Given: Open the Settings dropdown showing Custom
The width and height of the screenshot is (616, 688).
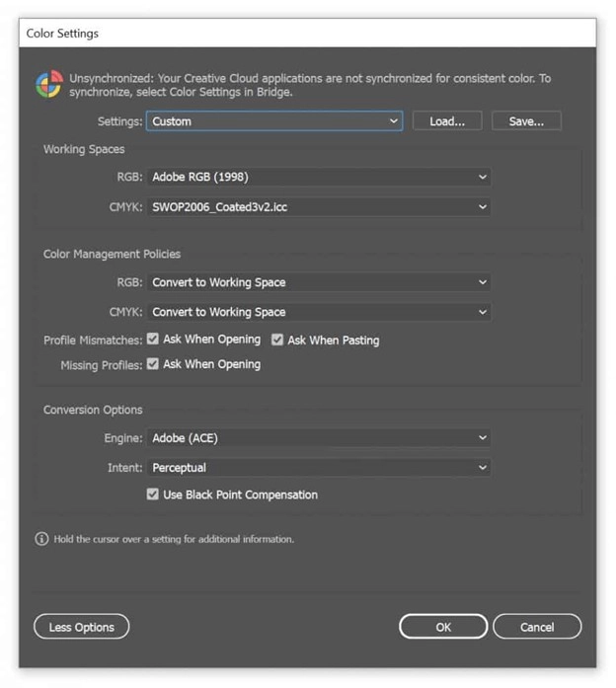Looking at the screenshot, I should click(x=274, y=121).
